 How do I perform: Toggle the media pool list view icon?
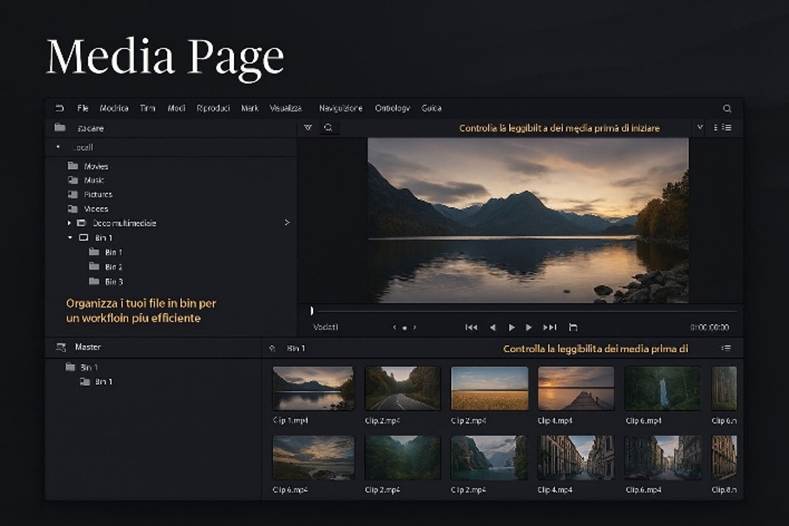click(726, 348)
